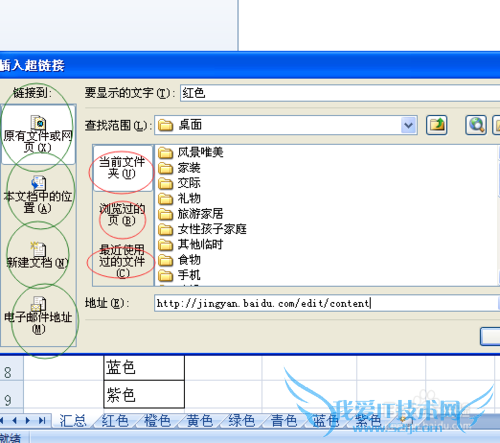
Task: Go up one folder level
Action: [x=436, y=125]
